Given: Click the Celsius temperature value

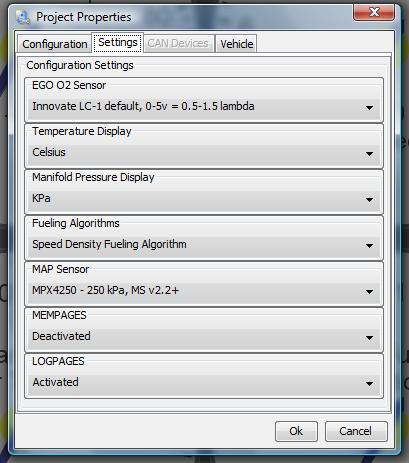Looking at the screenshot, I should (49, 152).
